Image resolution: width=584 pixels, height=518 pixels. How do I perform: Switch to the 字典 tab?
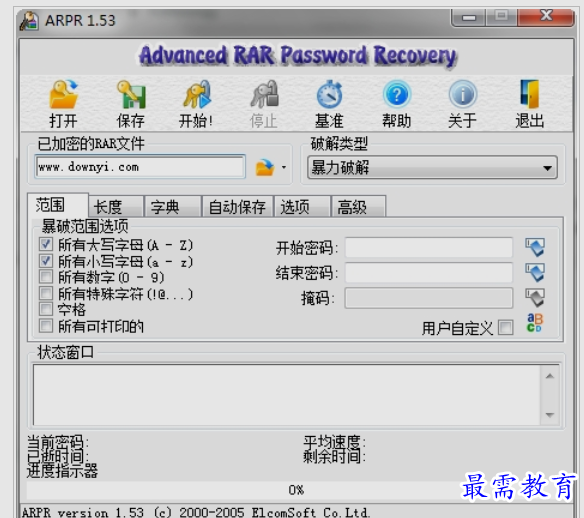coord(173,207)
